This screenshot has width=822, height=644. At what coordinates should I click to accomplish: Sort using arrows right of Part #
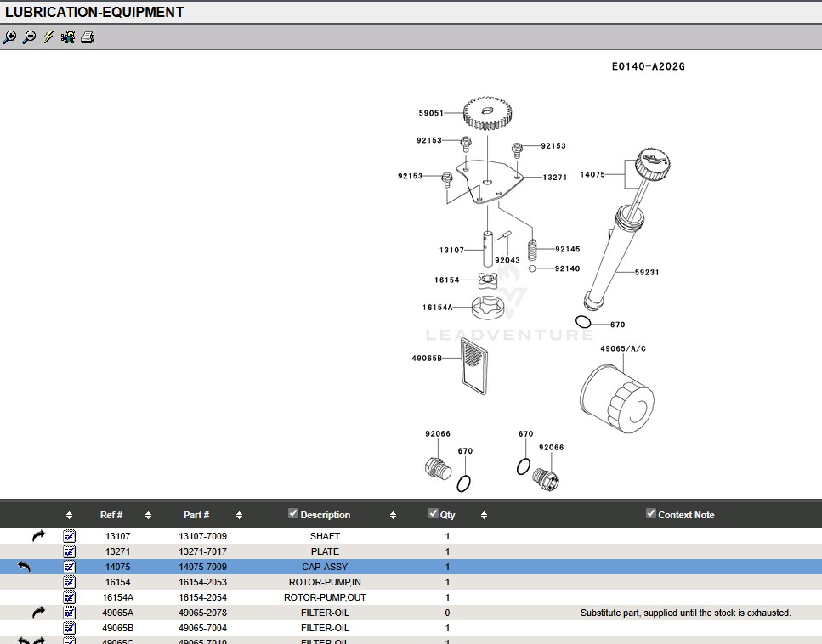[239, 515]
